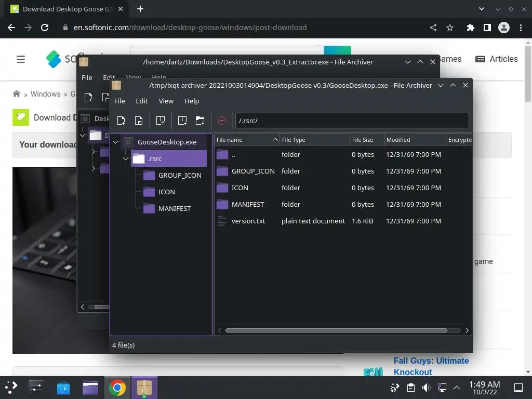
Task: Click Articles link on Softonic header
Action: [x=496, y=59]
